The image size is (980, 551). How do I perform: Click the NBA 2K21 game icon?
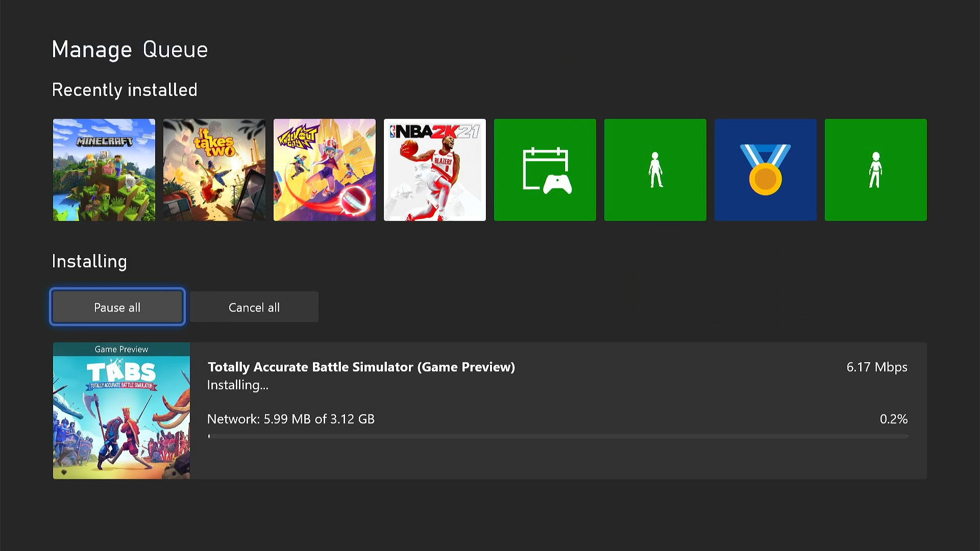pos(434,169)
